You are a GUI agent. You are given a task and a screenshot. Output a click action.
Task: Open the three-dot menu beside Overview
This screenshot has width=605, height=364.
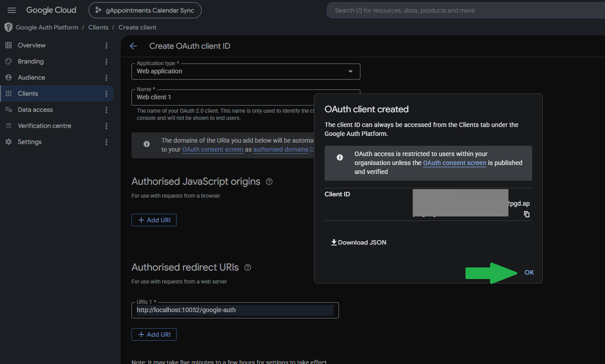(106, 45)
